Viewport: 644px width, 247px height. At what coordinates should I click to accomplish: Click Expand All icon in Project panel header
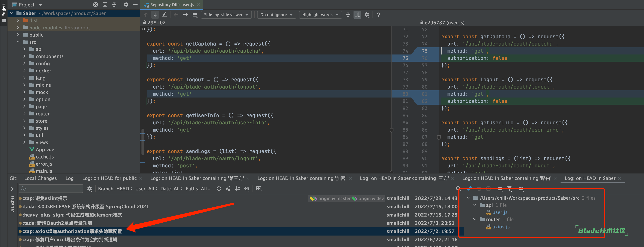105,4
